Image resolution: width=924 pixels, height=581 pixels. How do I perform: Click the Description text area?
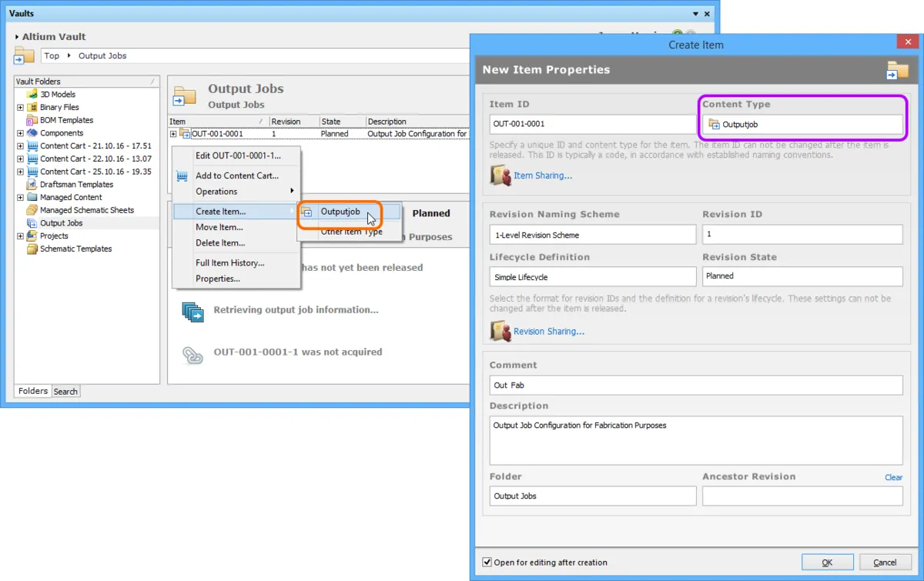696,441
